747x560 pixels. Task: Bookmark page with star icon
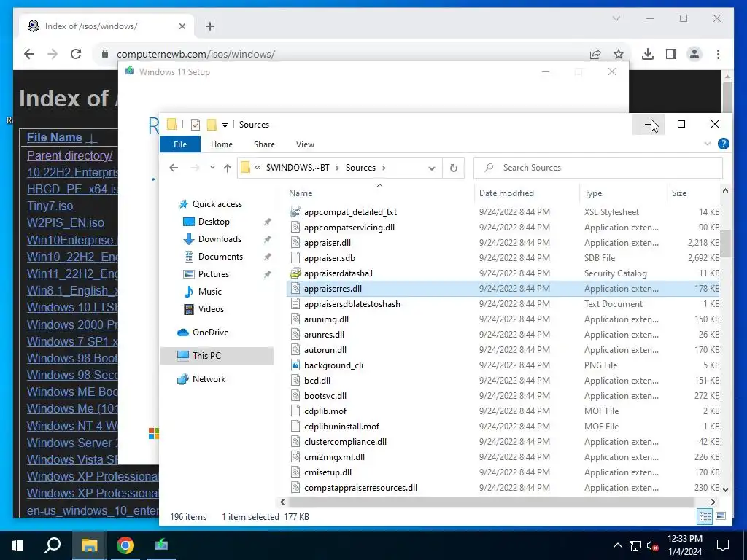point(619,54)
